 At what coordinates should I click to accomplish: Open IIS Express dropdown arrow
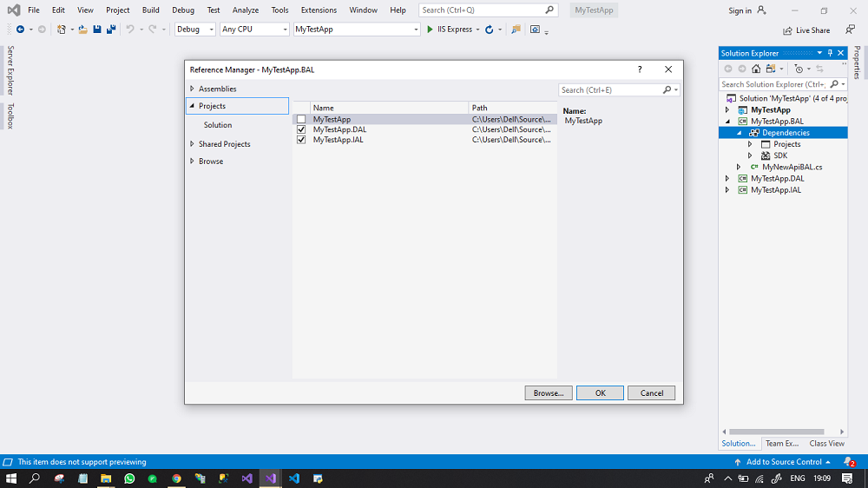[477, 30]
